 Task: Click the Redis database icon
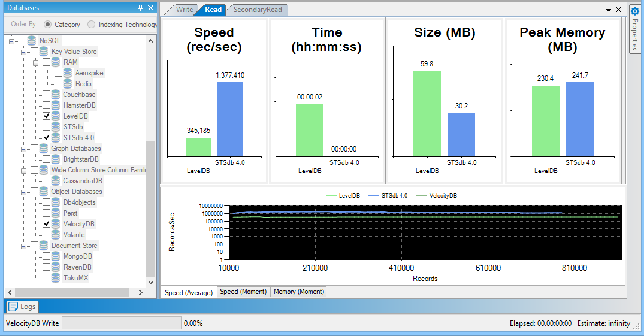tap(68, 84)
